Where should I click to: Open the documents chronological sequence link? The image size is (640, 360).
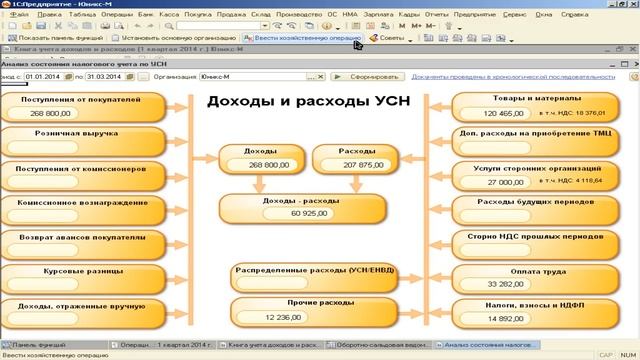click(x=513, y=77)
